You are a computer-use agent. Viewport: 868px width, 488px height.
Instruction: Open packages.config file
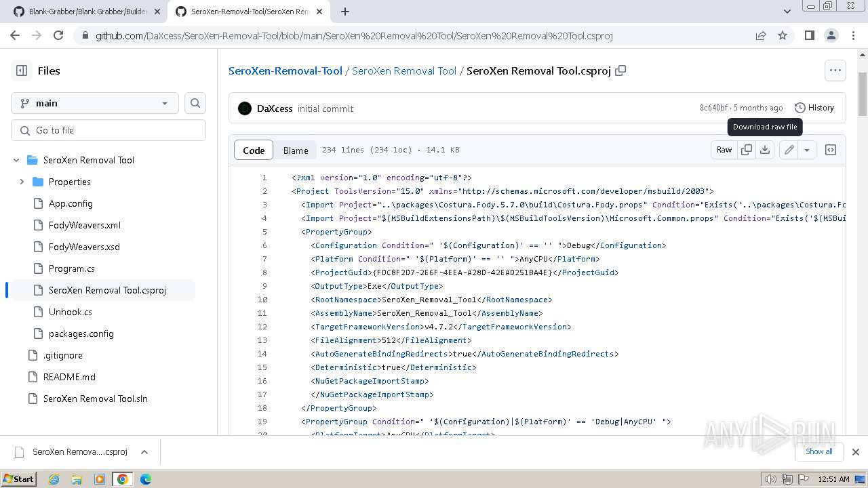(81, 333)
